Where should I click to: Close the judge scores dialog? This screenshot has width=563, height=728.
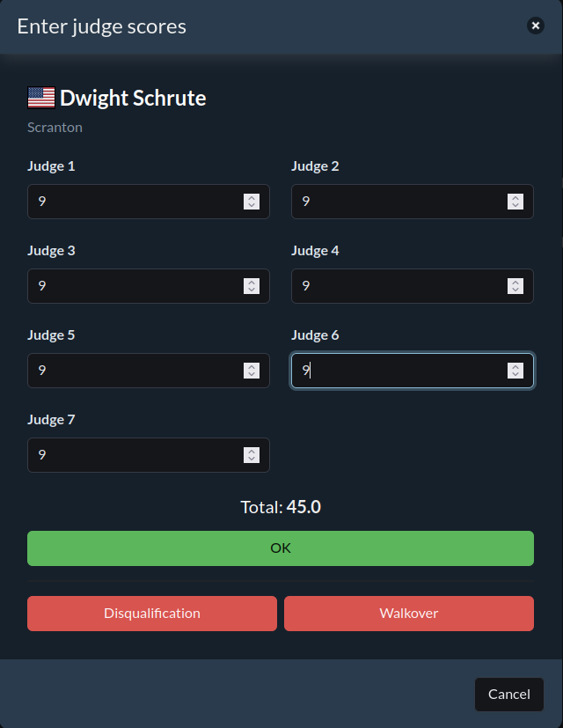[535, 26]
